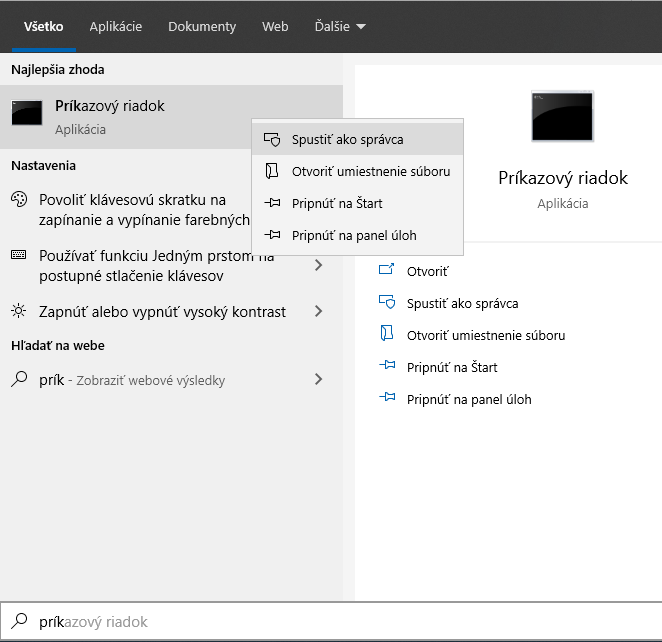
Task: Click the shield icon beside context-menu Spustiť ako správca
Action: coord(271,140)
